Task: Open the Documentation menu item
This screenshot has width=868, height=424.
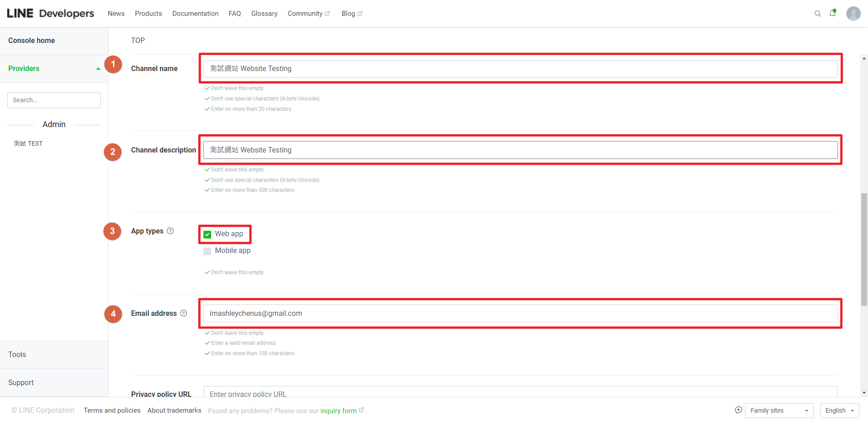Action: tap(195, 14)
